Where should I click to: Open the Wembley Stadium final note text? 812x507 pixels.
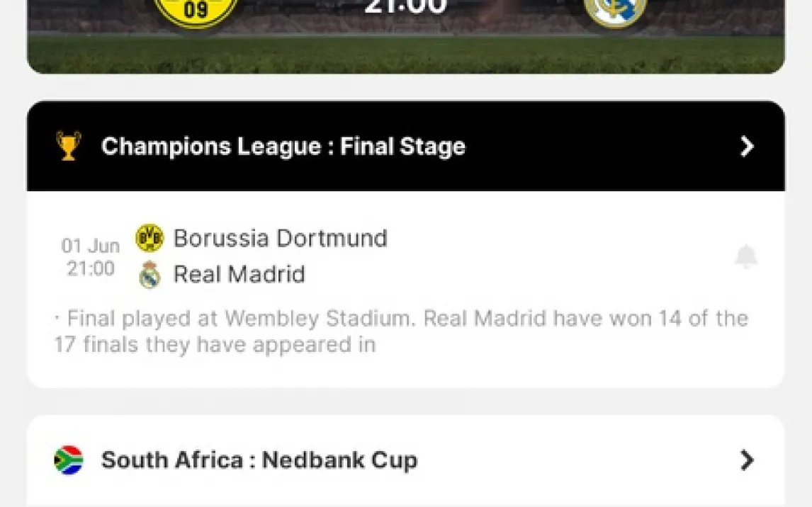pos(400,331)
